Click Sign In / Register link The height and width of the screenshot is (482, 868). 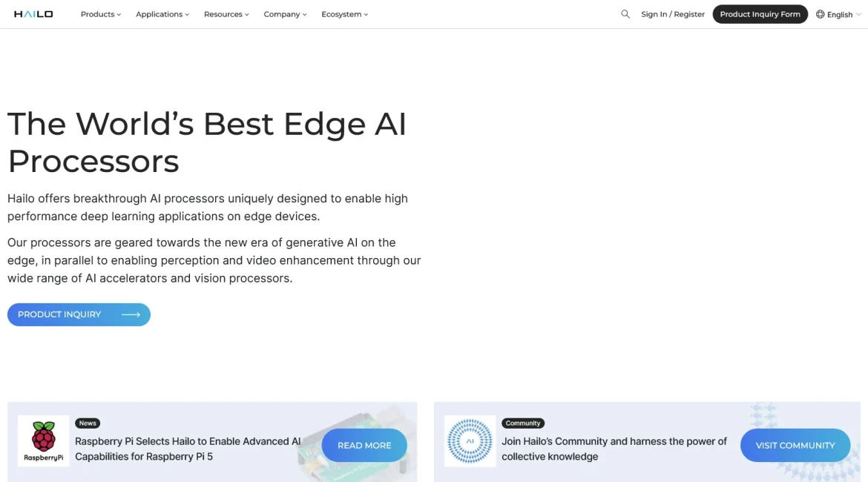pyautogui.click(x=673, y=14)
